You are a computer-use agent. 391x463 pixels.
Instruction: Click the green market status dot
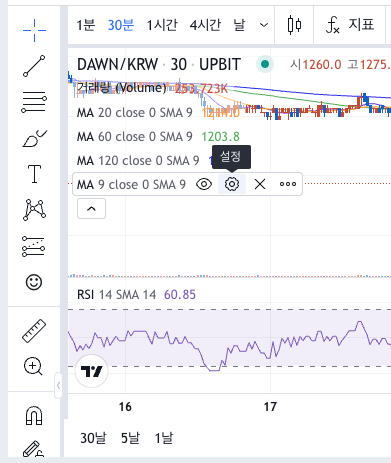click(x=265, y=64)
